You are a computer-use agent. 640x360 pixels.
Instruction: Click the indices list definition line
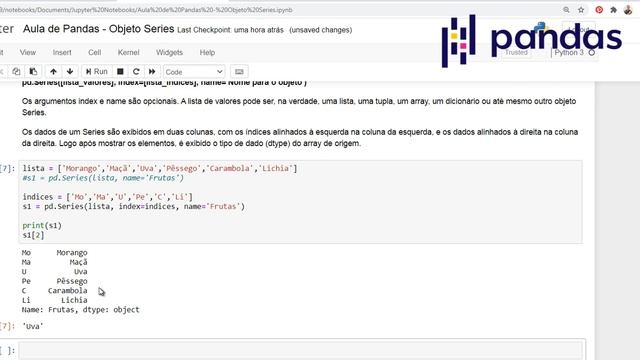(x=107, y=197)
